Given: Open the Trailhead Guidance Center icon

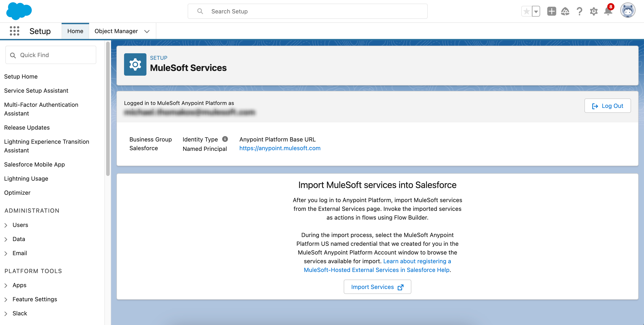Looking at the screenshot, I should pyautogui.click(x=565, y=11).
